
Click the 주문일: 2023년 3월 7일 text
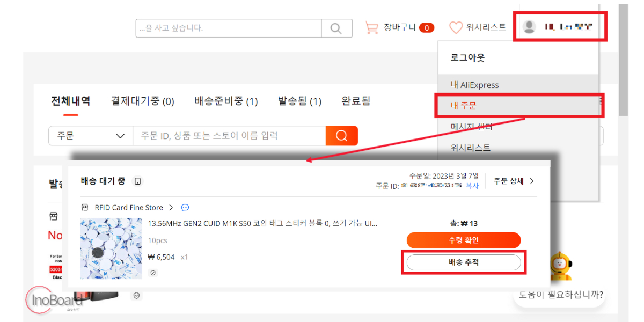tap(443, 175)
